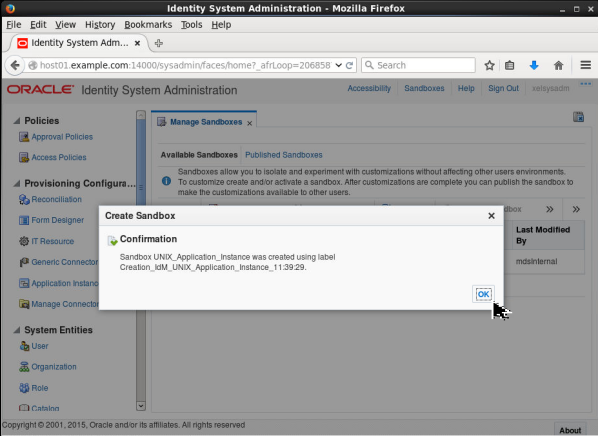Click the address bar URL
The image size is (598, 436).
[185, 65]
